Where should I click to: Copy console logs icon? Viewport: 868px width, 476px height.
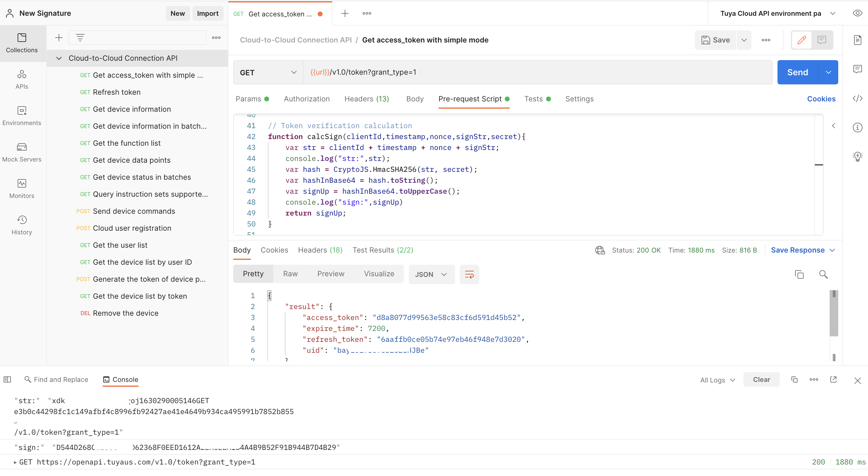coord(794,380)
